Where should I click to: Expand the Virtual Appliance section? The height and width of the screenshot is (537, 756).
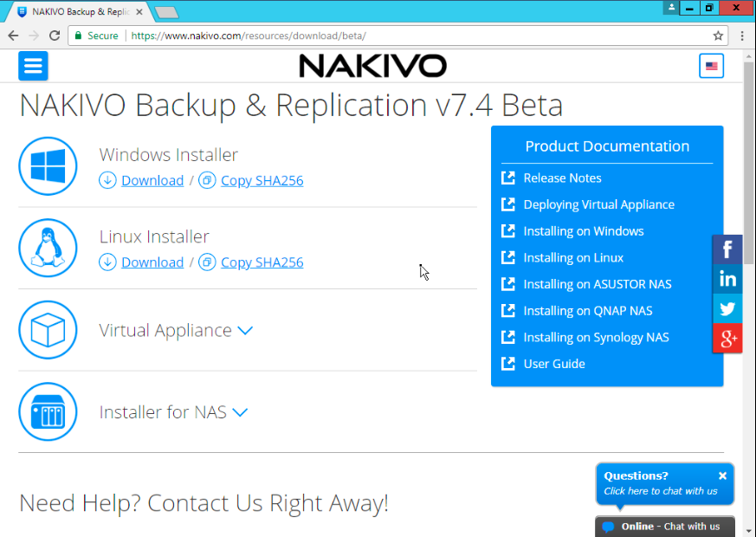click(244, 331)
